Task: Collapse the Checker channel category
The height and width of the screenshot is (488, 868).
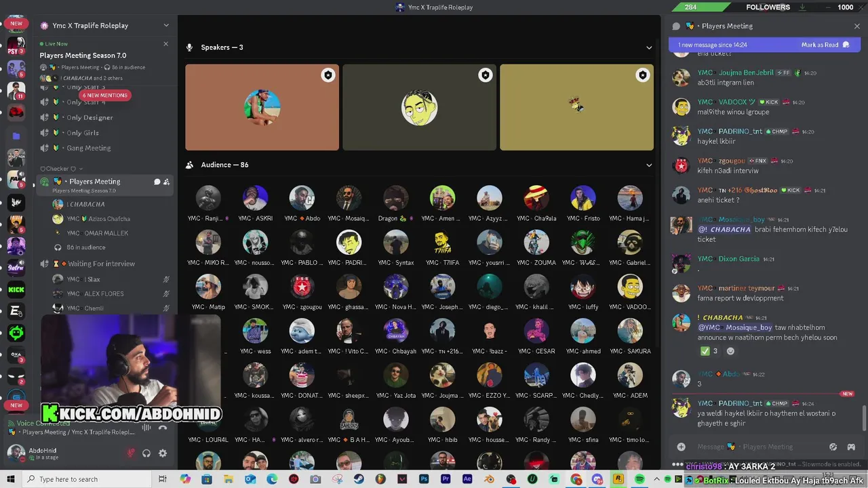Action: point(61,169)
